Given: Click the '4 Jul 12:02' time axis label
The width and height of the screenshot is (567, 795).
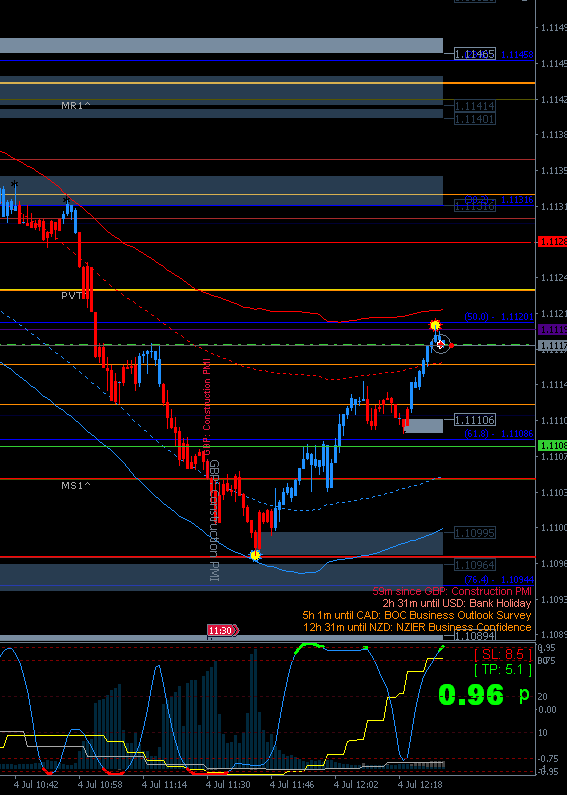Looking at the screenshot, I should coord(356,785).
